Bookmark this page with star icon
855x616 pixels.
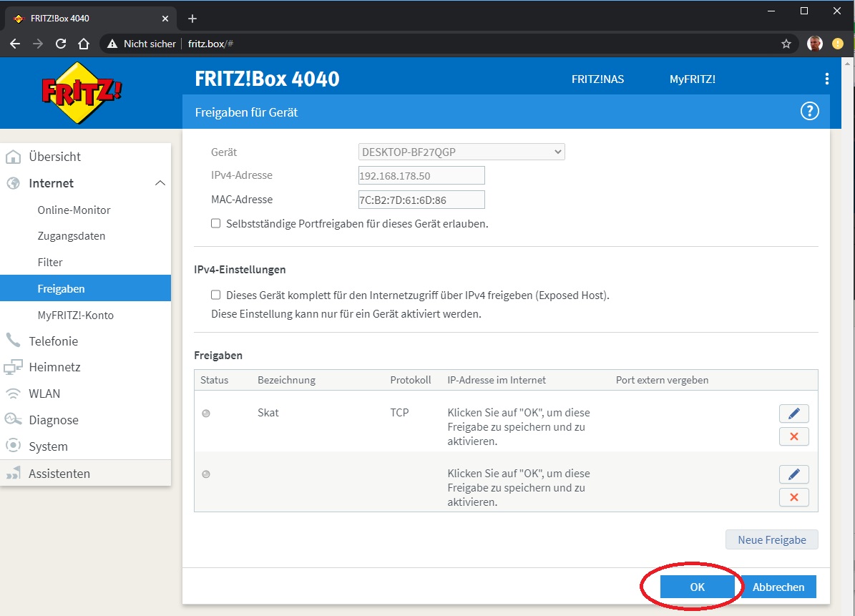(x=786, y=44)
